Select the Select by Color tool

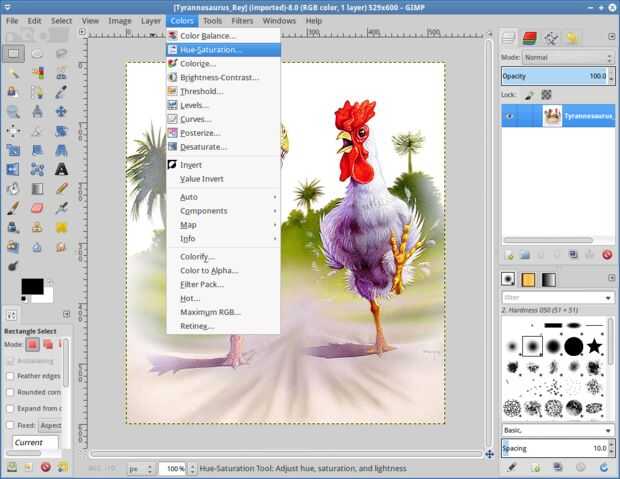coord(37,73)
